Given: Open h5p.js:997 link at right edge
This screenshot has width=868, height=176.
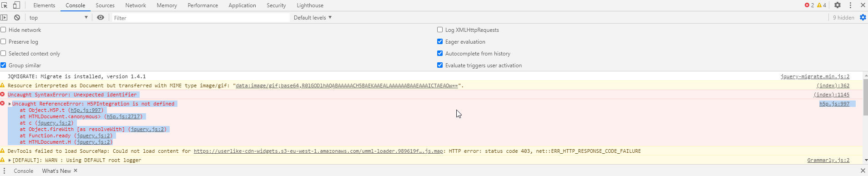Looking at the screenshot, I should [x=834, y=104].
